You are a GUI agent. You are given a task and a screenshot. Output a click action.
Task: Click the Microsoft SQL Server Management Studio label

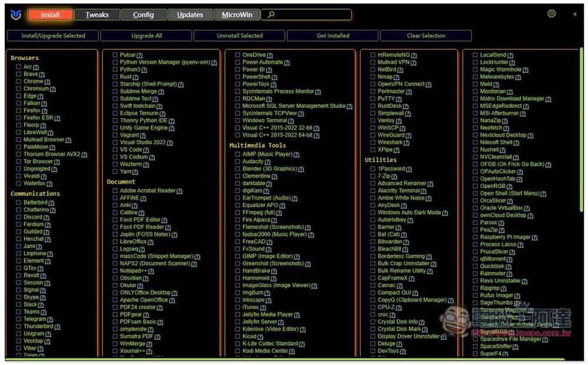pyautogui.click(x=293, y=106)
